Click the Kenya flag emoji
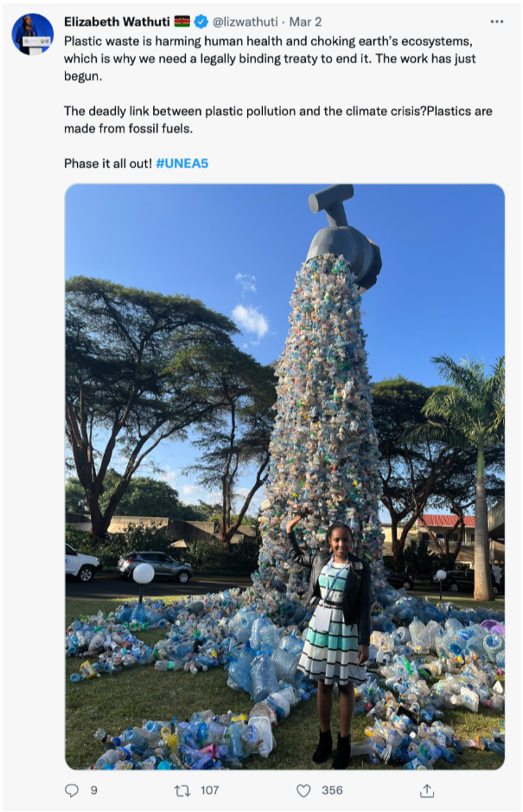The height and width of the screenshot is (812, 523). (182, 22)
